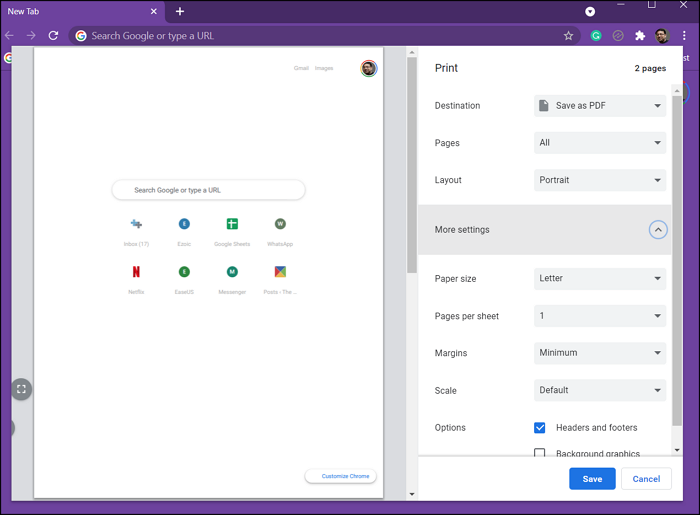This screenshot has width=700, height=515.
Task: Open the Margins dropdown set to Minimum
Action: pos(600,353)
